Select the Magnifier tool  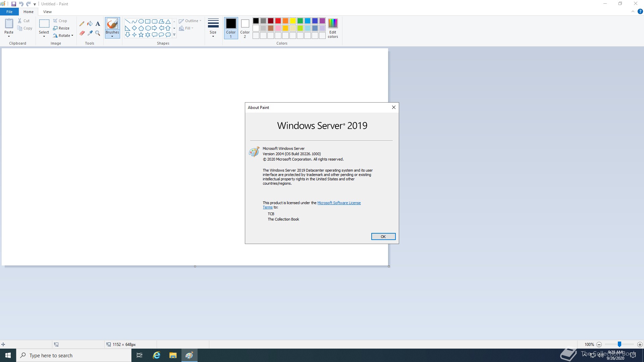click(98, 33)
